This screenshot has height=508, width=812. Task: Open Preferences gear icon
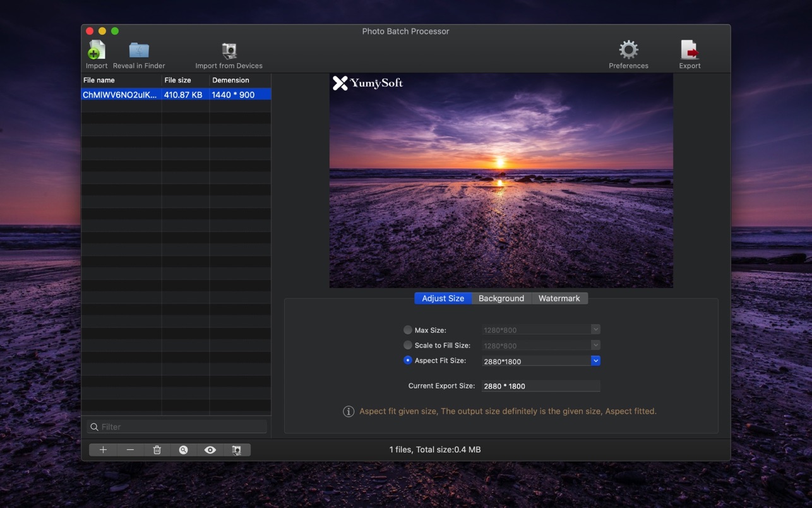click(628, 49)
